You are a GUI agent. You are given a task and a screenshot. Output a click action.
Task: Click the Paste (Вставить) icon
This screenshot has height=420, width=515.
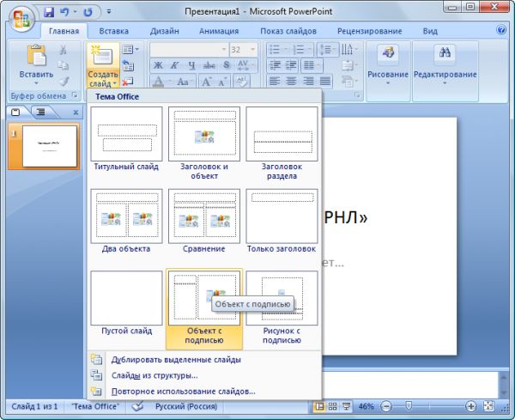click(36, 56)
